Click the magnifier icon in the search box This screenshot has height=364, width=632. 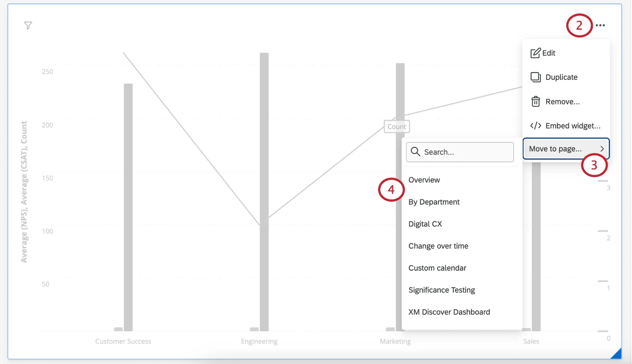pyautogui.click(x=416, y=152)
